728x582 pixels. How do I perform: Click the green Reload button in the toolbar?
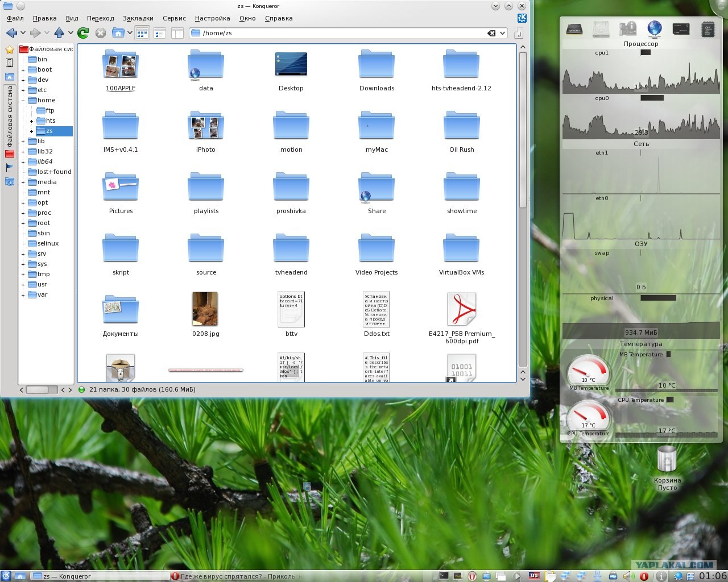[83, 33]
